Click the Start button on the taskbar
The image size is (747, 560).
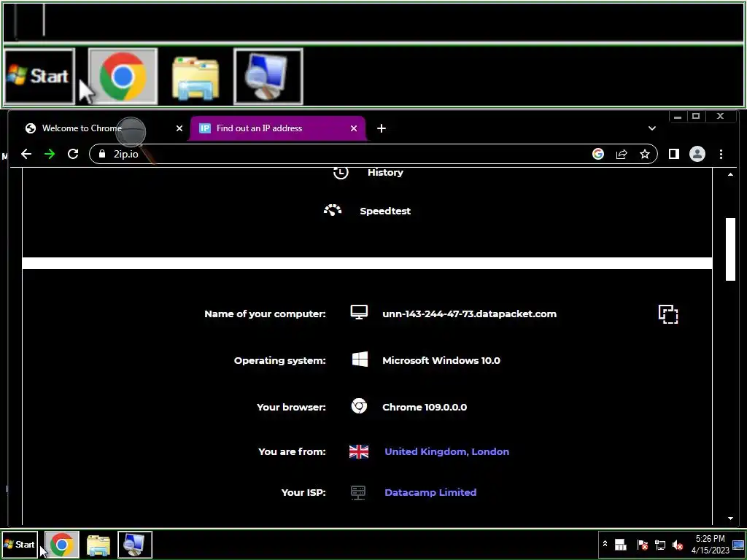[20, 544]
